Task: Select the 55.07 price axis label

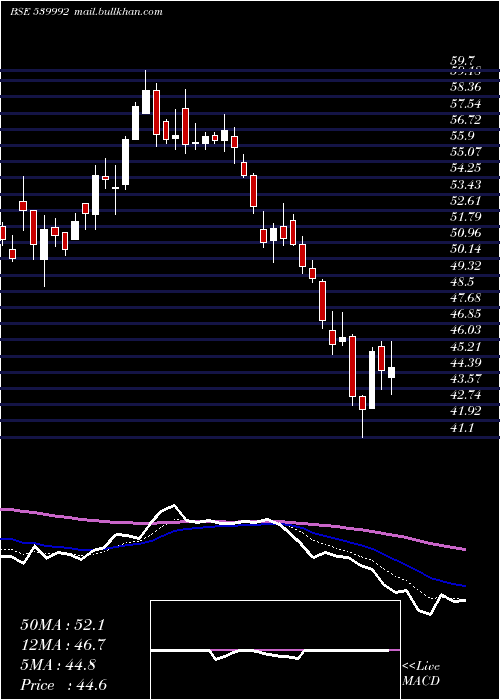Action: click(466, 152)
